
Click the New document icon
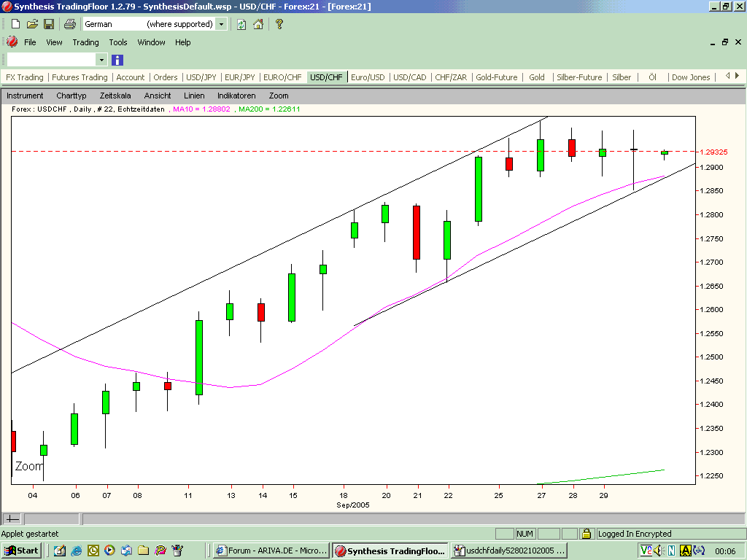(16, 24)
